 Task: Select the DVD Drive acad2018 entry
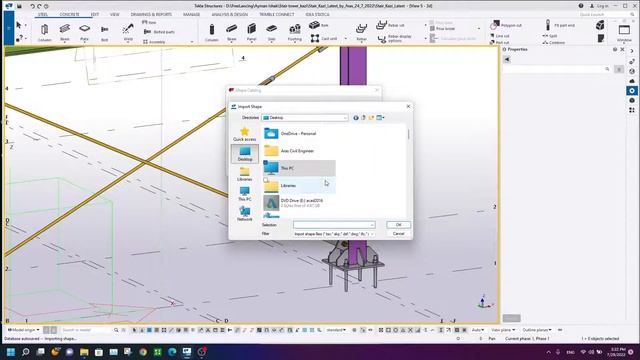(299, 203)
